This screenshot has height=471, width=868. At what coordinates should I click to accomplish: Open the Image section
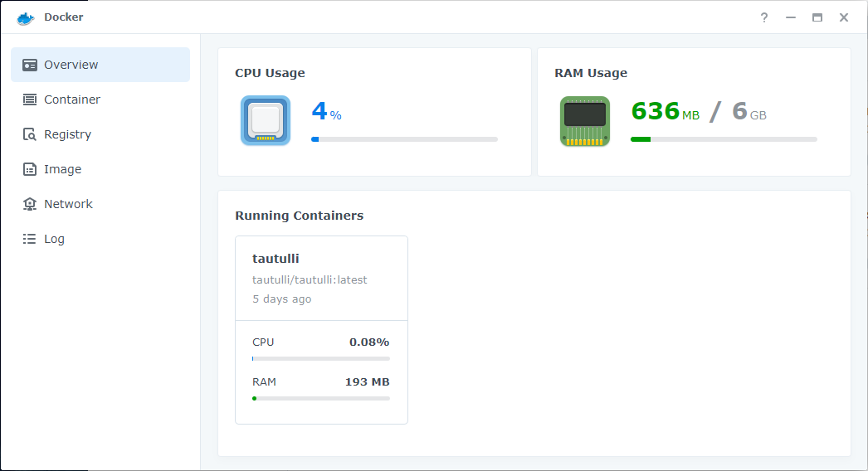pyautogui.click(x=100, y=169)
